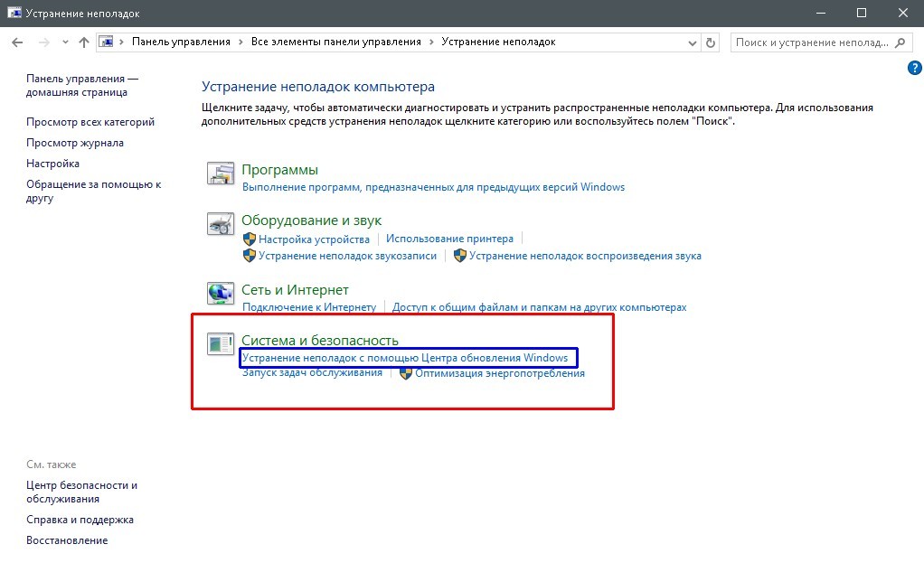Expand chevron before "Панель управления" breadcrumb
This screenshot has width=924, height=563.
[121, 42]
